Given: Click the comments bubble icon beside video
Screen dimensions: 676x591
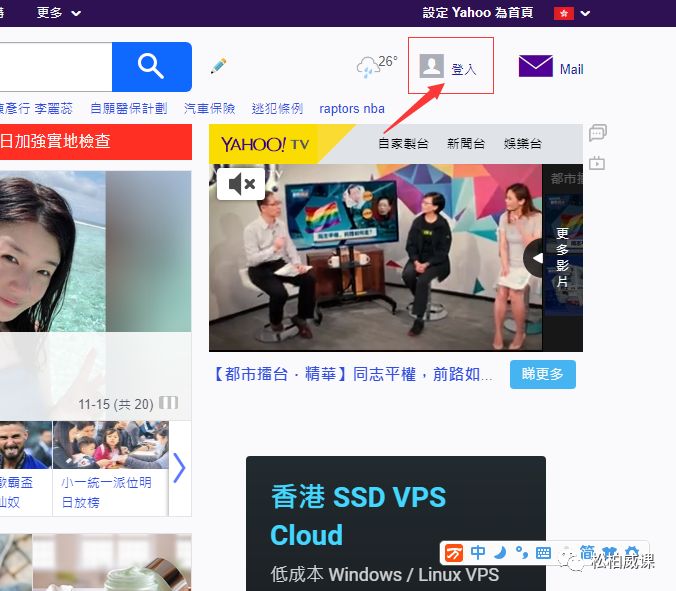Looking at the screenshot, I should click(x=597, y=133).
